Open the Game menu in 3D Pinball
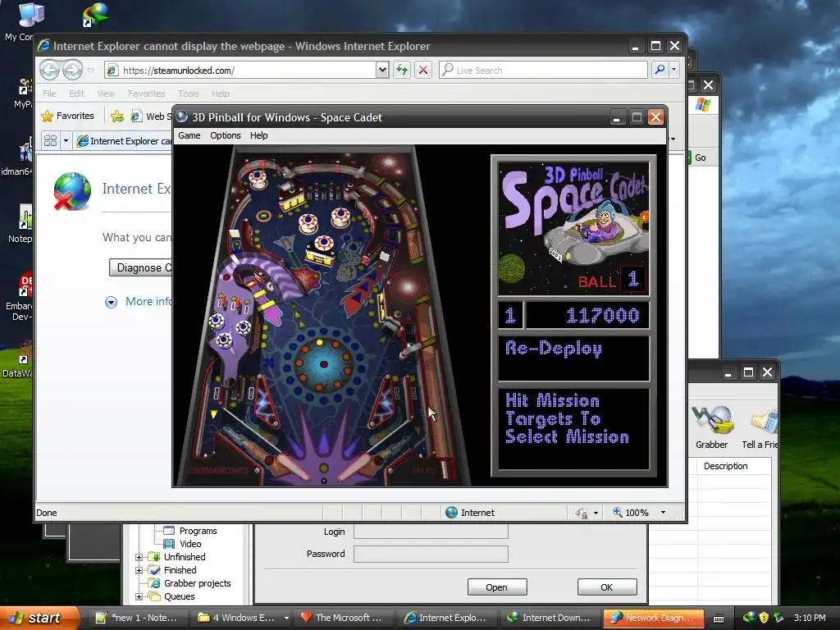 click(189, 135)
